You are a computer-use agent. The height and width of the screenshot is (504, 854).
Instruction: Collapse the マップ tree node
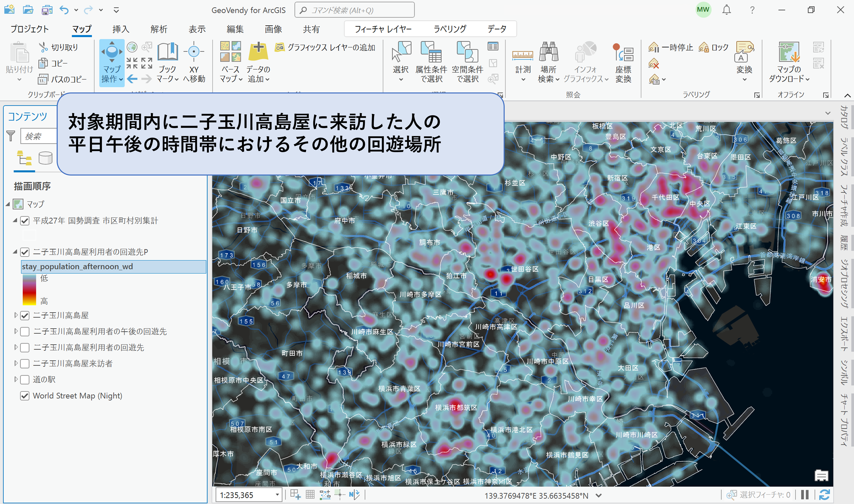8,204
